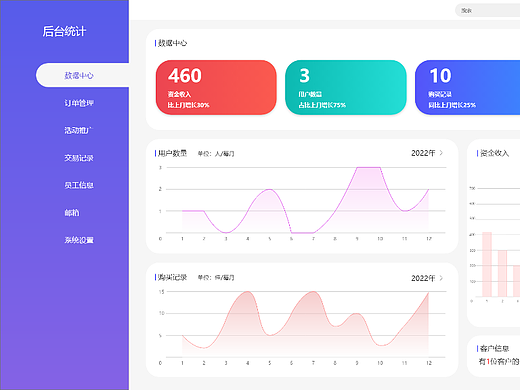Click the 占比上月增长75% text
The width and height of the screenshot is (520, 390).
[x=322, y=105]
